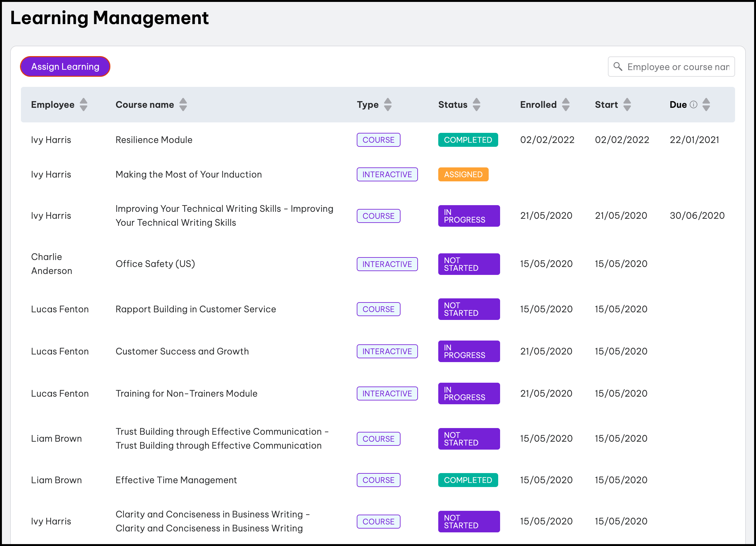This screenshot has width=756, height=546.
Task: Click the Due column sort arrows
Action: tap(706, 105)
